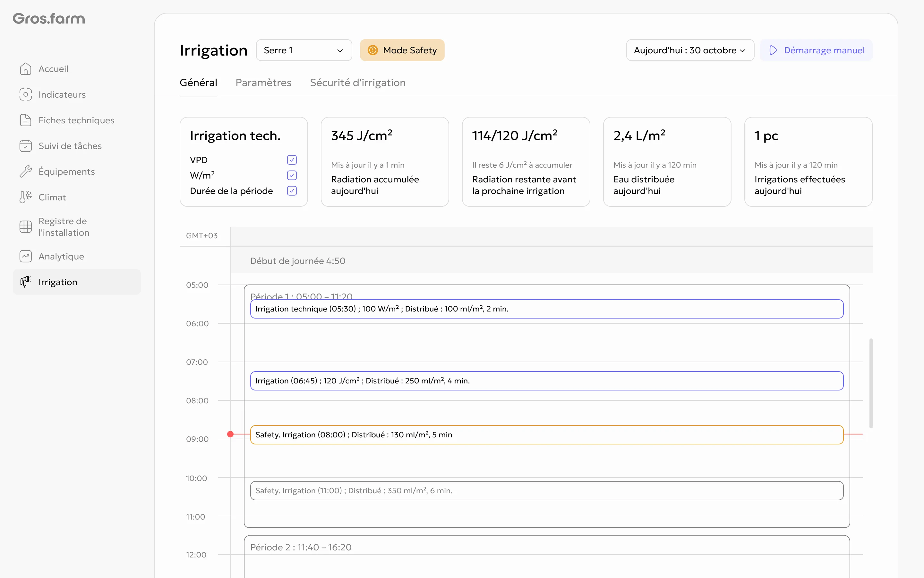This screenshot has width=924, height=578.
Task: Open the Serre 1 greenhouse dropdown
Action: 304,50
